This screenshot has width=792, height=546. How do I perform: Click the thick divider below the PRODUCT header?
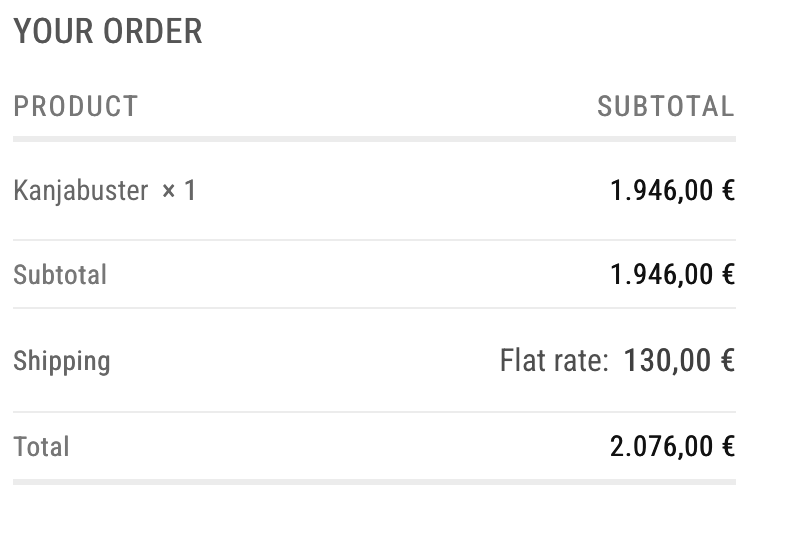pyautogui.click(x=374, y=139)
